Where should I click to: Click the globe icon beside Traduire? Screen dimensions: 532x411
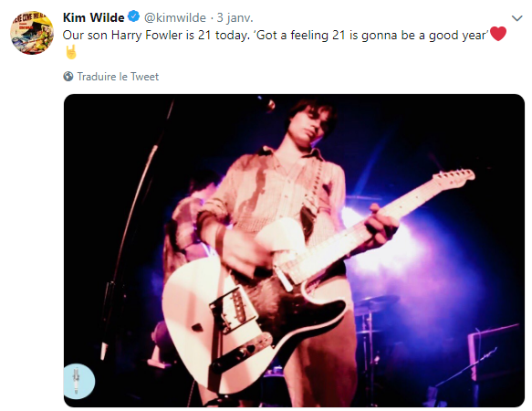click(x=68, y=77)
